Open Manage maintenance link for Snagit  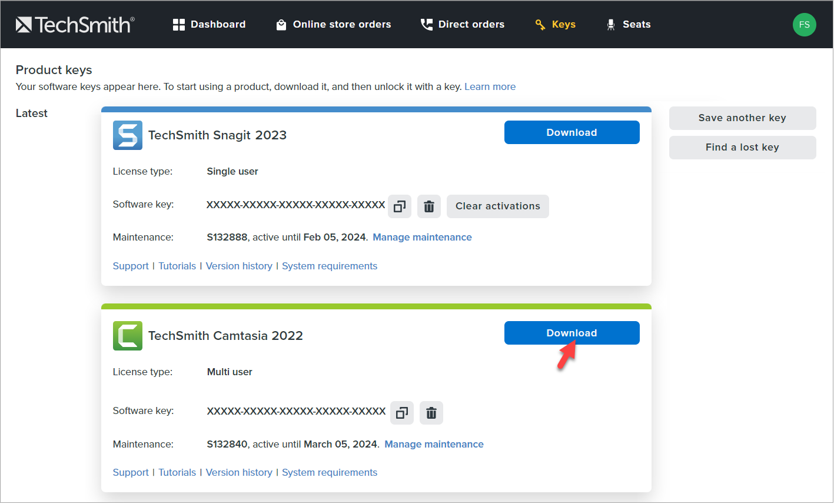(x=422, y=238)
